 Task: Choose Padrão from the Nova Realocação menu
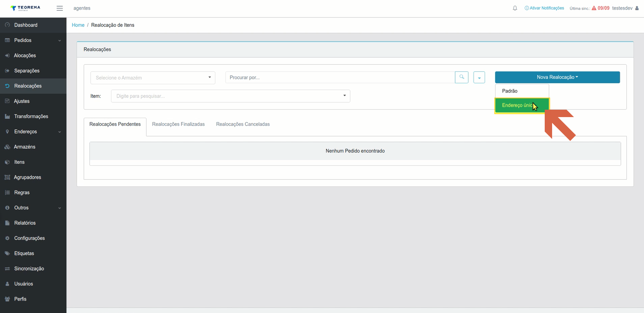click(522, 91)
